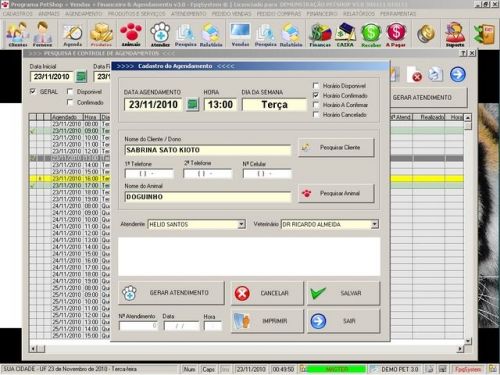500x375 pixels.
Task: Click the Nome do Animal field
Action: pyautogui.click(x=208, y=197)
